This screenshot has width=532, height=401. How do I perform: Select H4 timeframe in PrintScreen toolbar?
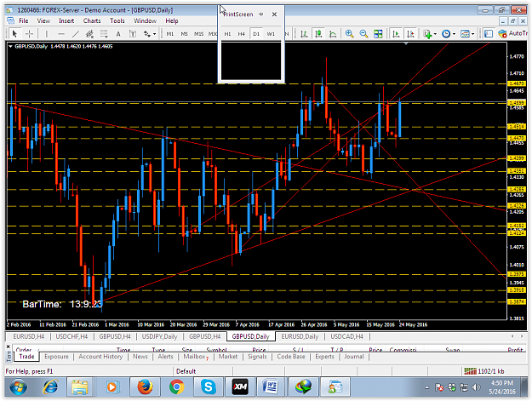(x=241, y=33)
